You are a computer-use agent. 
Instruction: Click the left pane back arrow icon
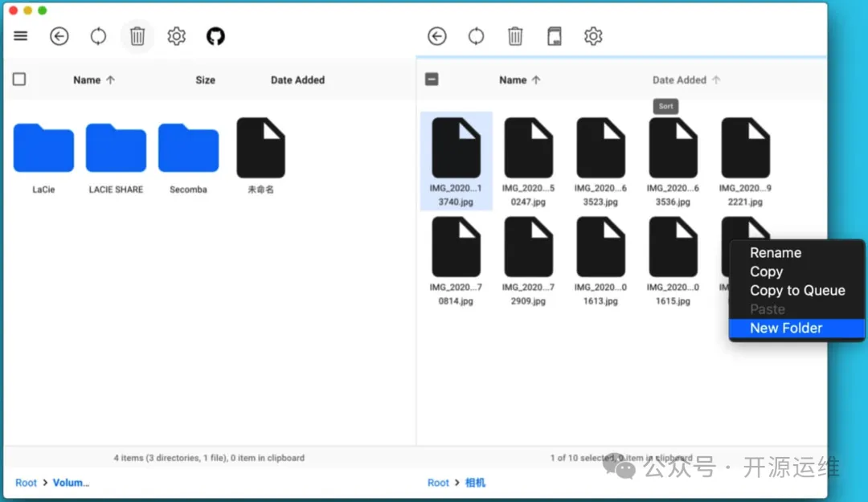59,36
